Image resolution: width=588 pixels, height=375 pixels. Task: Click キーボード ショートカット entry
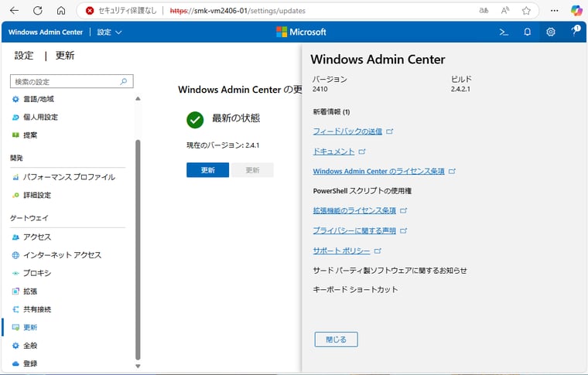pos(355,290)
